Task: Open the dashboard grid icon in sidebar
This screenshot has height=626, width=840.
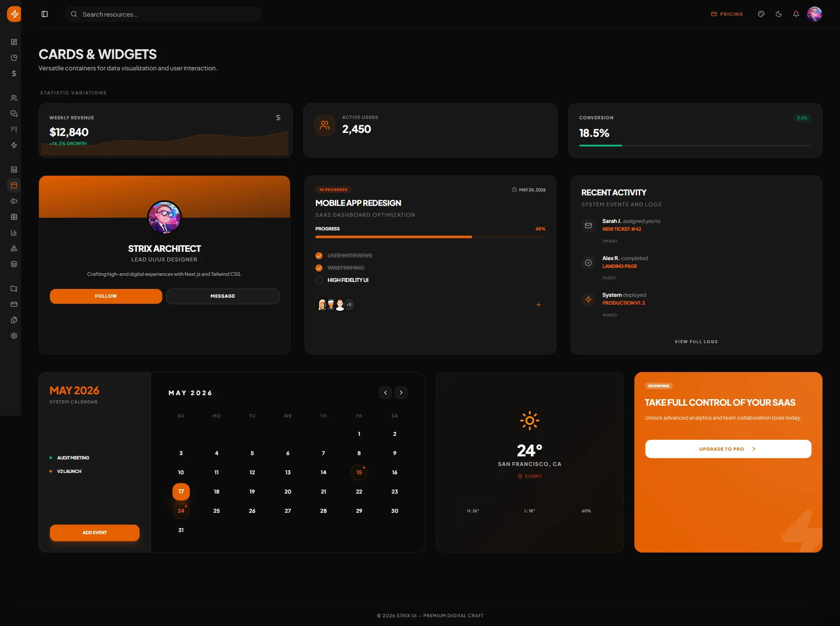Action: [14, 42]
